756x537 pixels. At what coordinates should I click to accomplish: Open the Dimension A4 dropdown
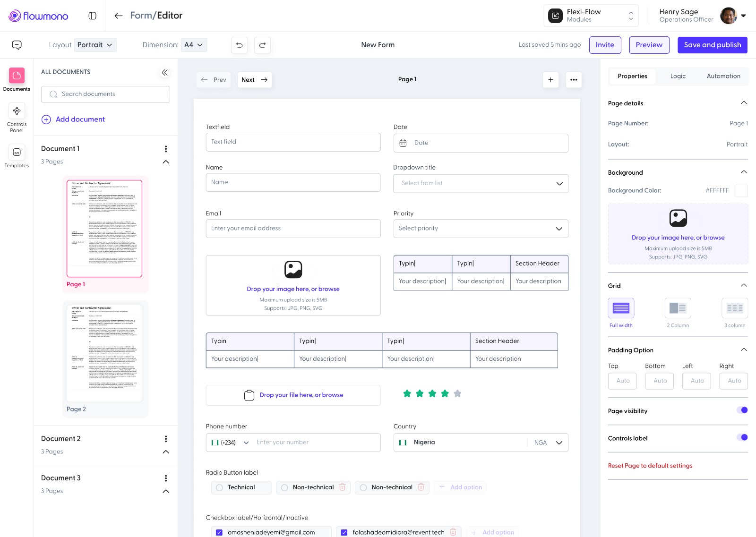(194, 45)
